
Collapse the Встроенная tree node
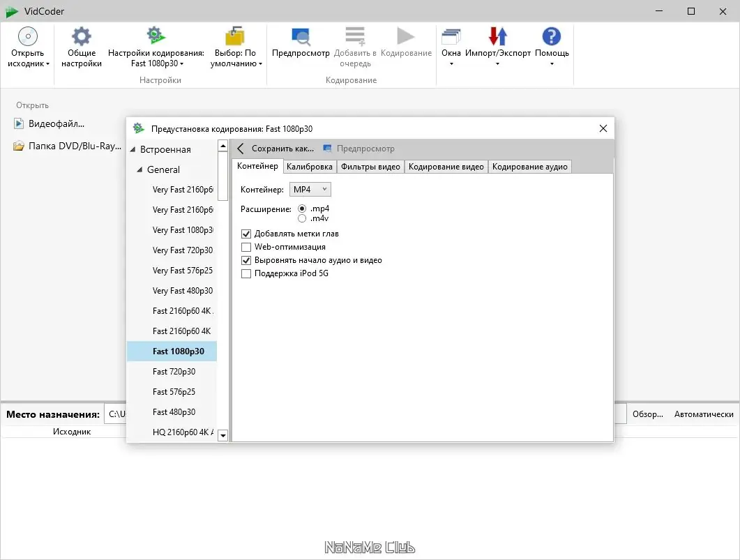[x=133, y=149]
